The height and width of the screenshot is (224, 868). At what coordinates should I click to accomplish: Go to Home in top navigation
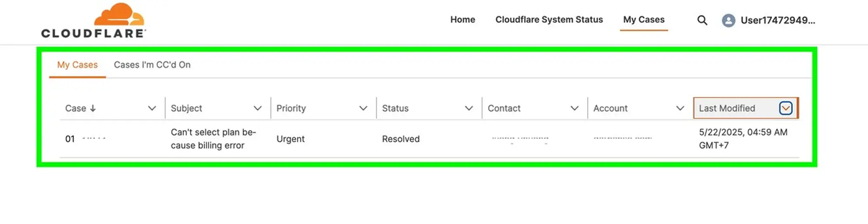click(463, 20)
